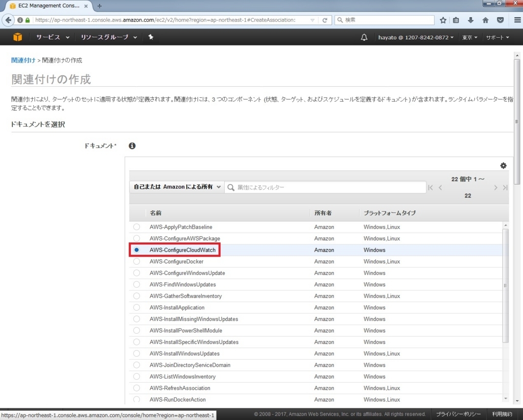Viewport: 523px width, 420px height.
Task: Click AWS-RefreshAssociation row name
Action: (x=180, y=388)
